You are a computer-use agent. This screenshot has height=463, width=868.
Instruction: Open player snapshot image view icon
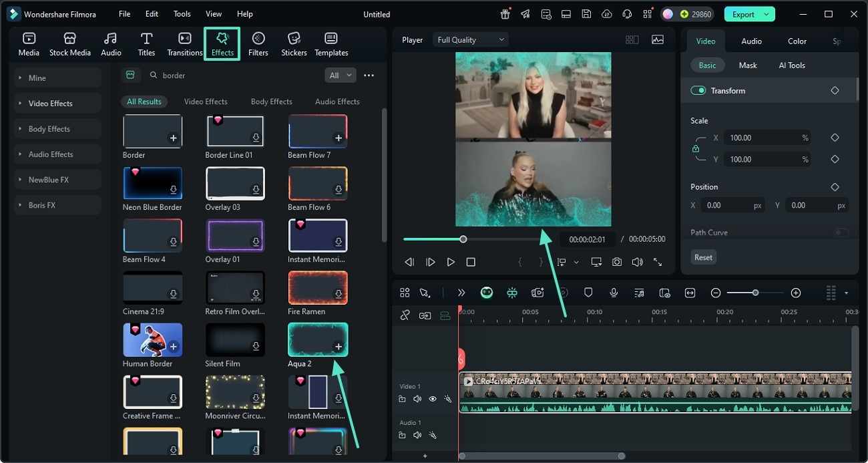(658, 39)
